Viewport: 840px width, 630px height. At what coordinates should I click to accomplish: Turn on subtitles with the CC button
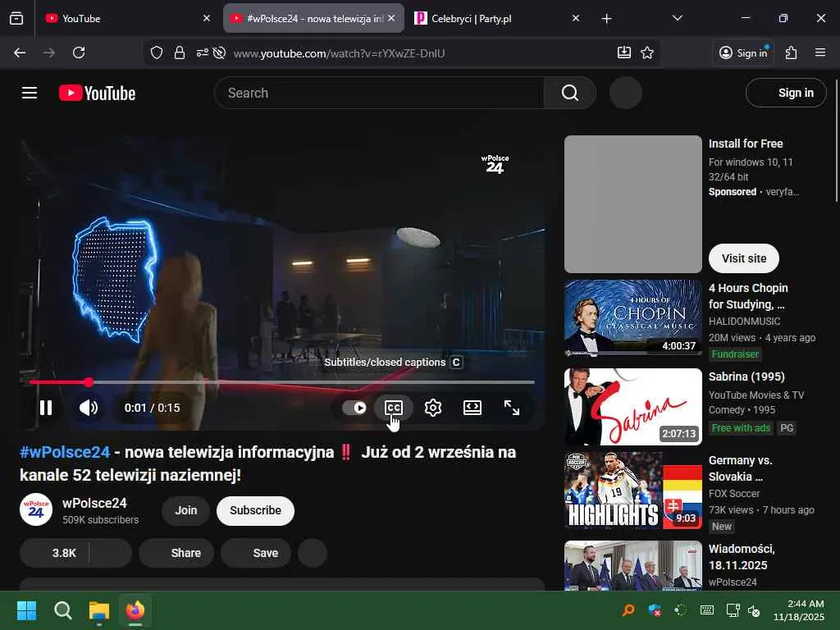point(393,409)
